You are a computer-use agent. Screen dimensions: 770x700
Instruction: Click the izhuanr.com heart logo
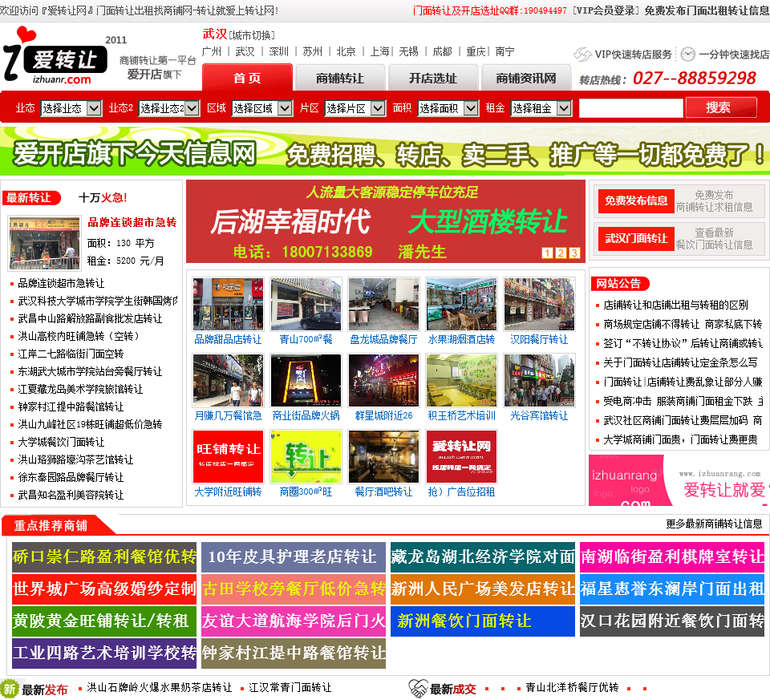[x=55, y=55]
